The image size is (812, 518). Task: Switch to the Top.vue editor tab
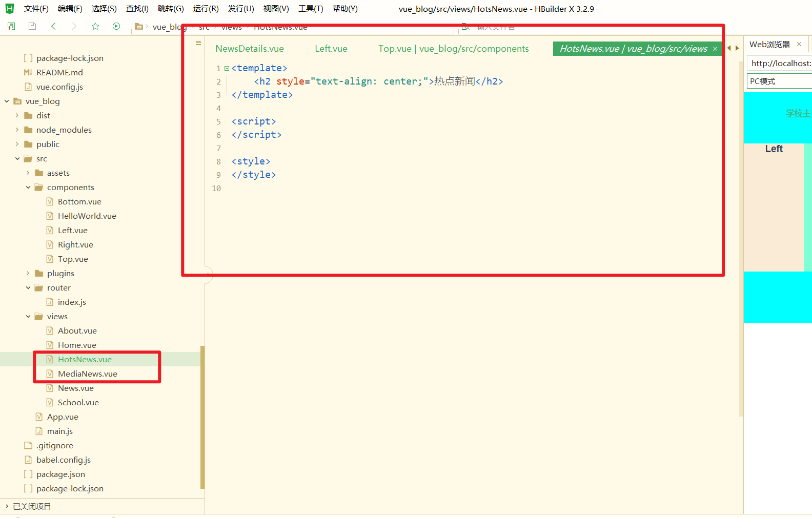454,49
